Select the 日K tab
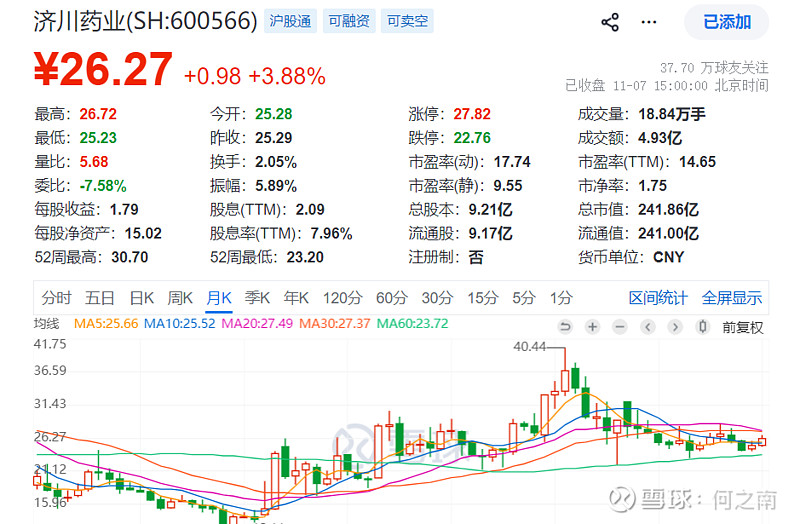The image size is (800, 524). pyautogui.click(x=141, y=297)
